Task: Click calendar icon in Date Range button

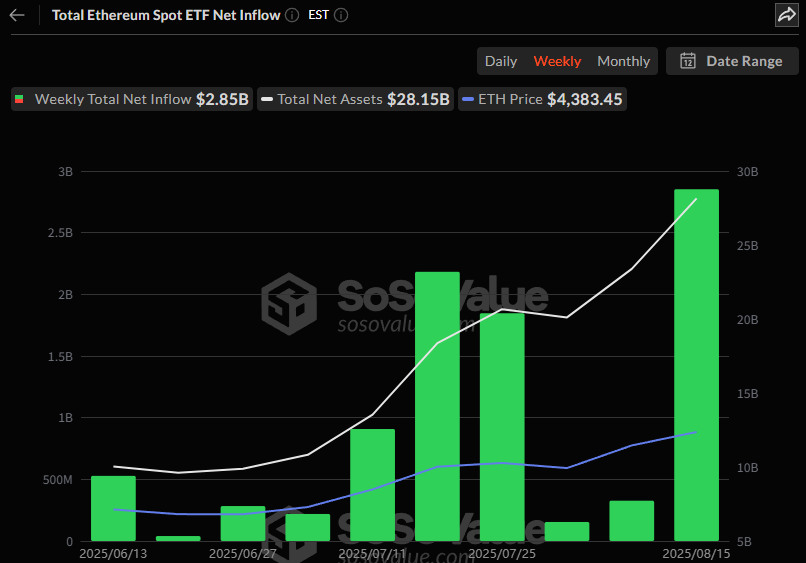Action: 688,61
